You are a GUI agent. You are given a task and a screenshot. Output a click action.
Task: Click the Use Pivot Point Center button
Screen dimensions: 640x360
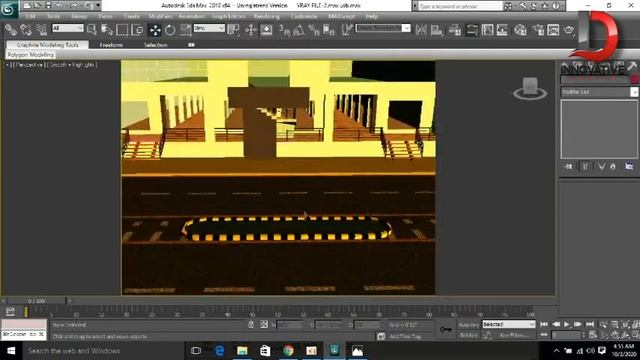pos(233,30)
